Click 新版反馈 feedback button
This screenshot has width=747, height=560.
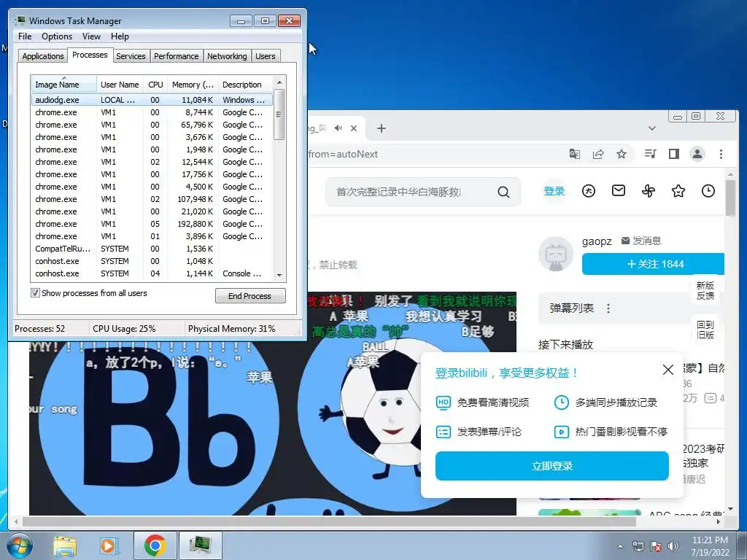pos(705,290)
